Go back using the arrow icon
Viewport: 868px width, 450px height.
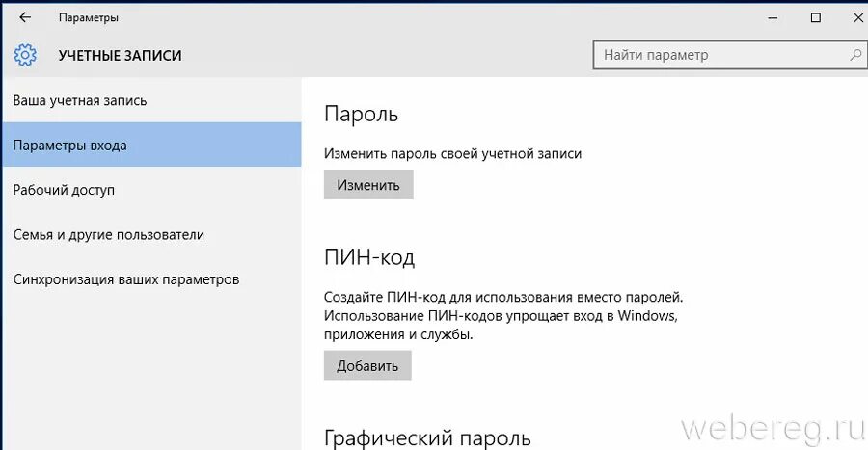coord(25,17)
